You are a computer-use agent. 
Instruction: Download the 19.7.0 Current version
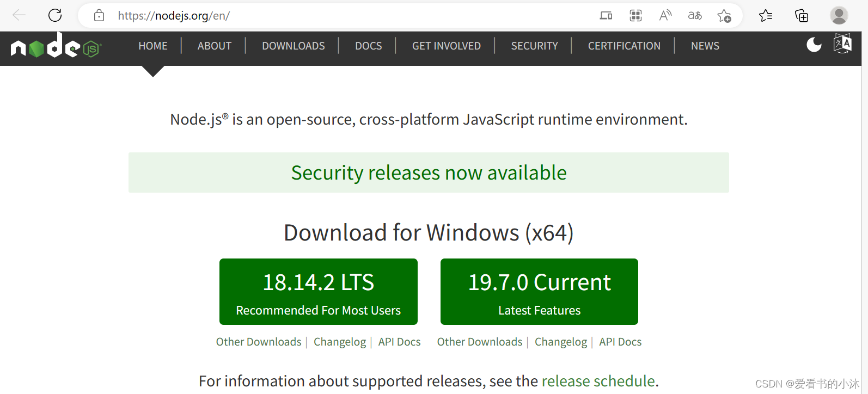pos(539,292)
